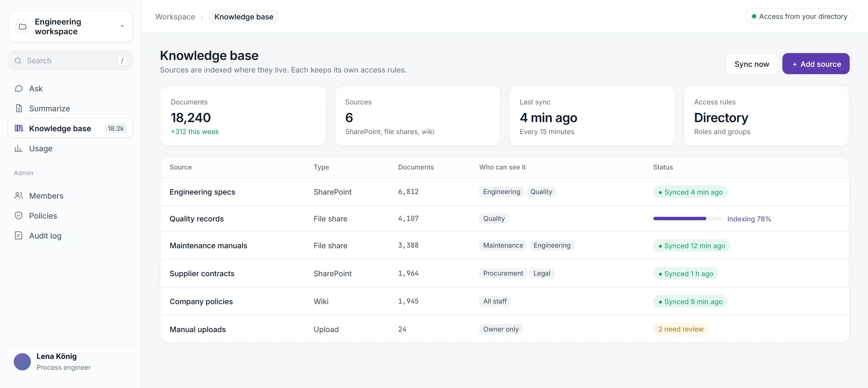Click the Summarize document icon
This screenshot has height=388, width=868.
(x=19, y=108)
